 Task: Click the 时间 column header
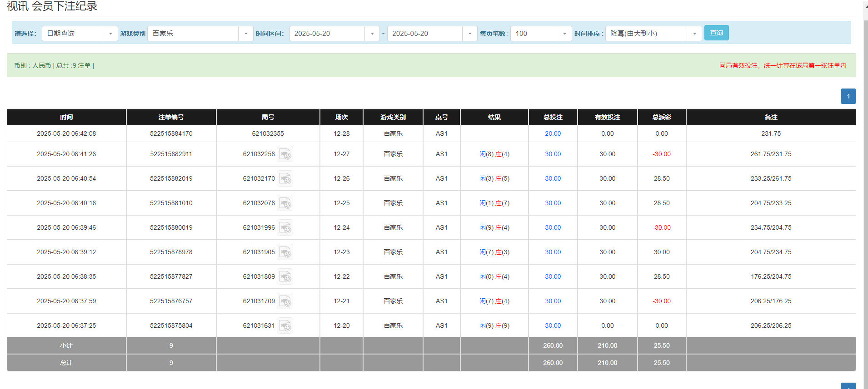point(66,117)
